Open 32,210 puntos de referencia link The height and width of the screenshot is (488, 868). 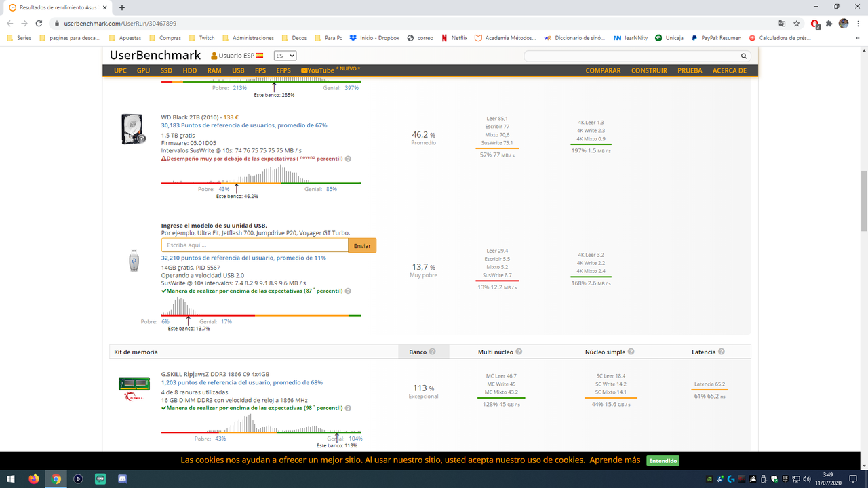coord(243,258)
